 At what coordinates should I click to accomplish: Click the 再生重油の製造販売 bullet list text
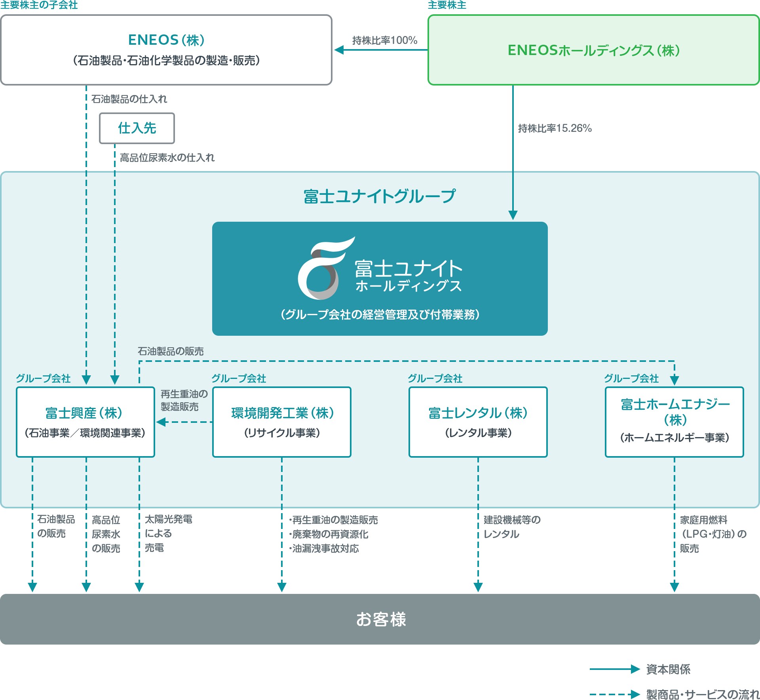(x=334, y=520)
